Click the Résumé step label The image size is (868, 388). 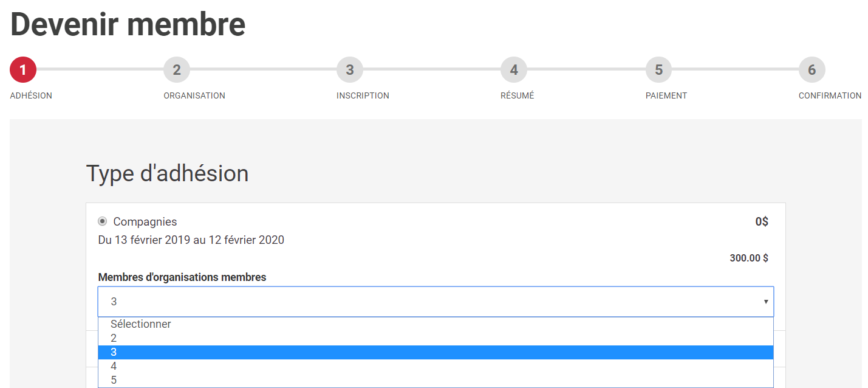point(518,95)
